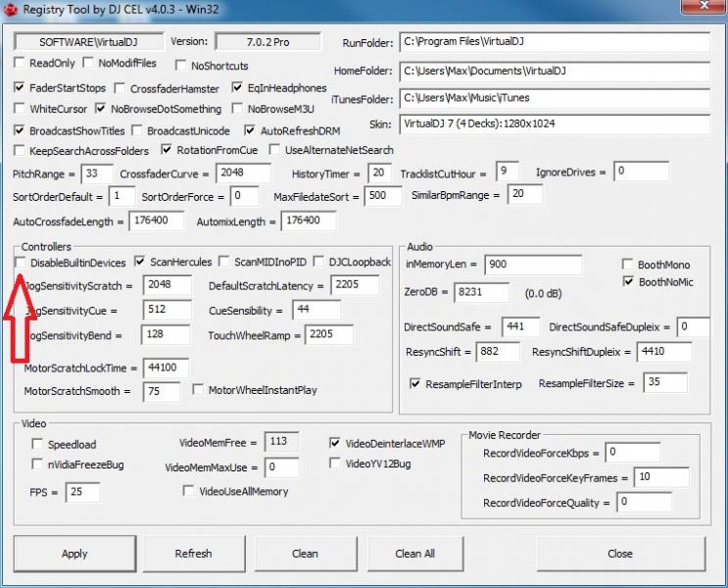Screen dimensions: 728x588
Task: Enable the CrossfaderHamster checkbox
Action: click(x=120, y=88)
